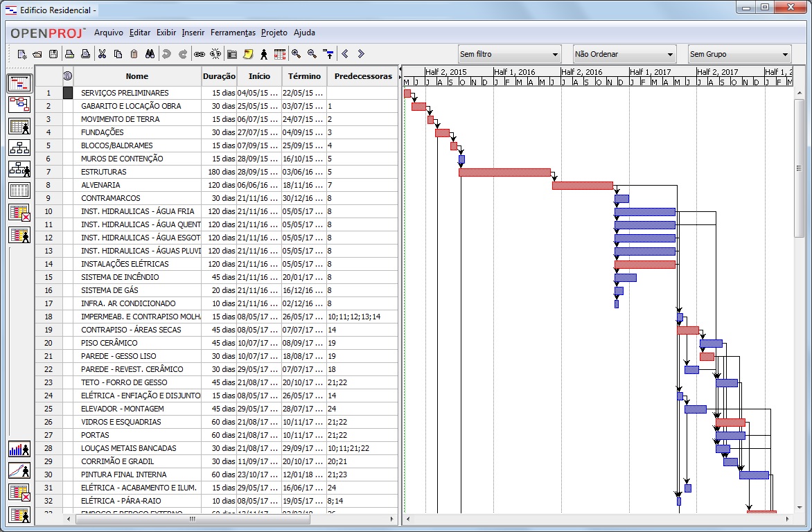
Task: Open the Ferramentas menu
Action: point(233,33)
